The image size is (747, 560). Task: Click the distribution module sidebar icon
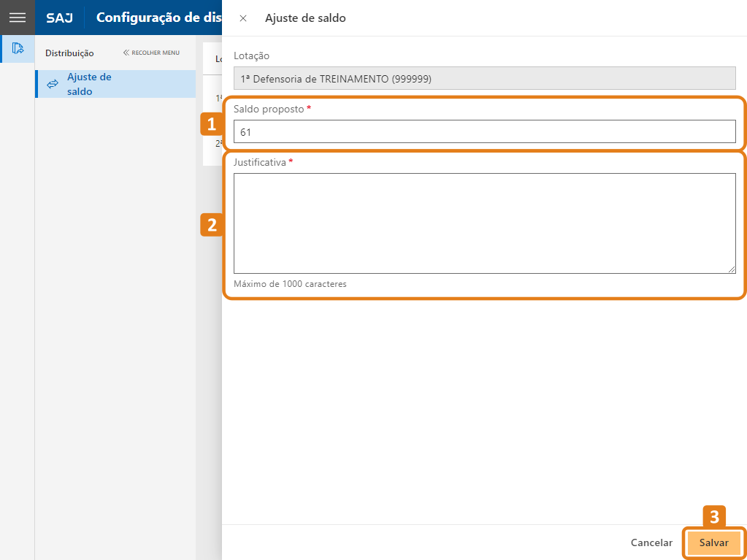point(18,49)
